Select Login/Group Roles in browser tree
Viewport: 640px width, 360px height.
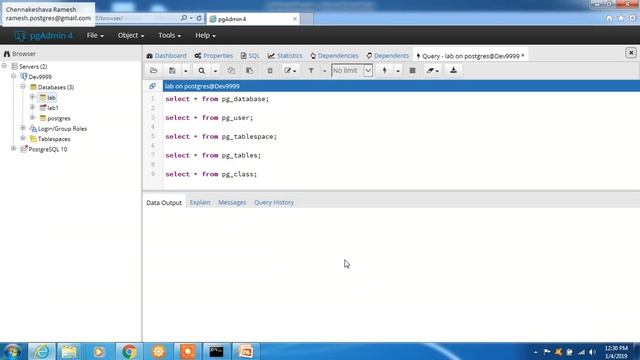62,129
